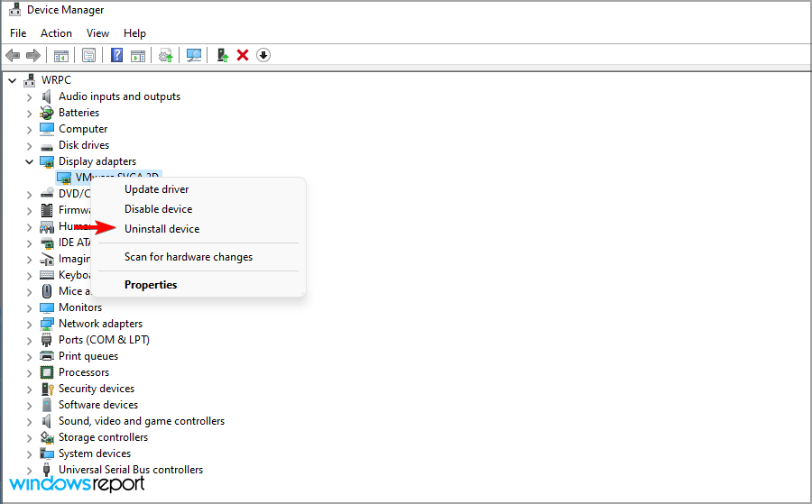Click the Back arrow toolbar icon

[13, 55]
